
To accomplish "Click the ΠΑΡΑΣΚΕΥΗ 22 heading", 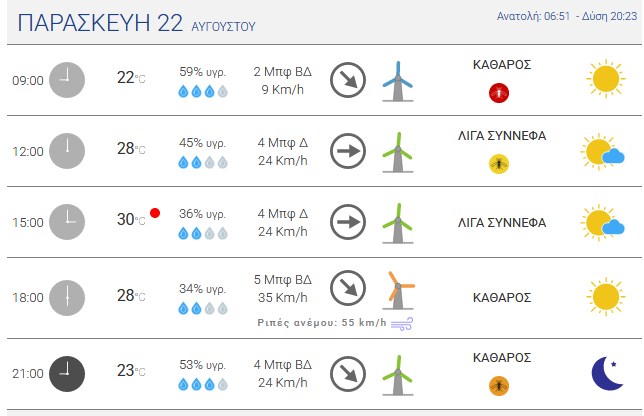I will coord(100,23).
